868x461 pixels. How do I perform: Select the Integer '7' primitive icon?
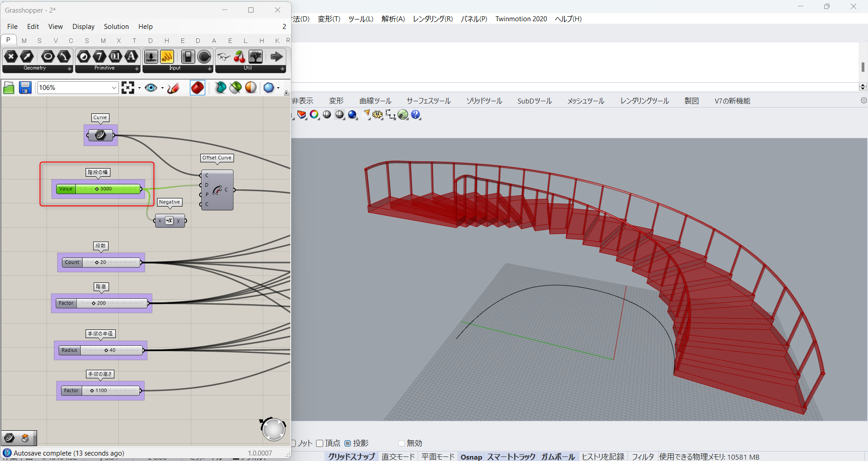coord(99,57)
